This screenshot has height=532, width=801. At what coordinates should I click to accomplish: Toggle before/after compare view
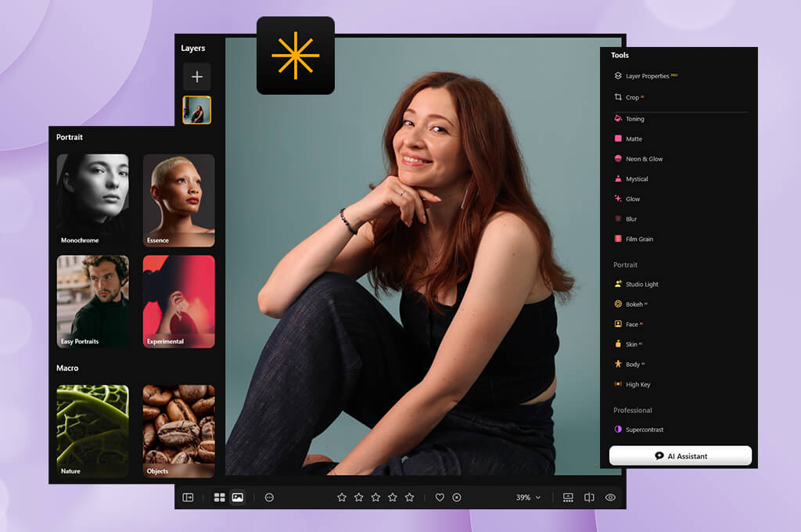click(589, 498)
